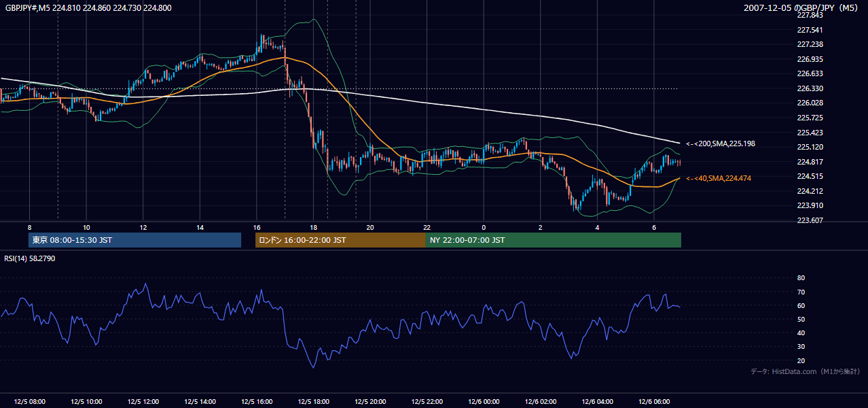
Task: Click the hour 20 tick on price chart
Action: tap(370, 227)
